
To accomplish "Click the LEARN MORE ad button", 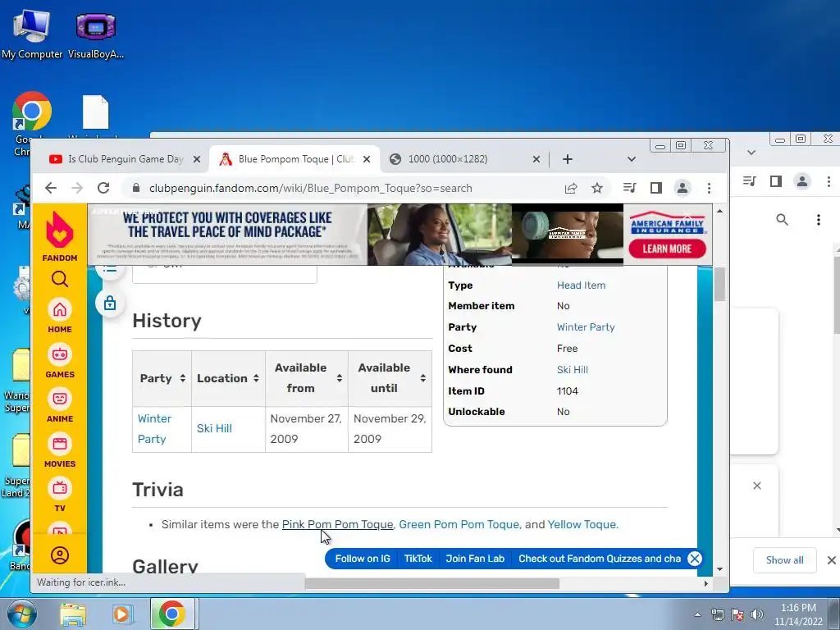I will pyautogui.click(x=667, y=249).
